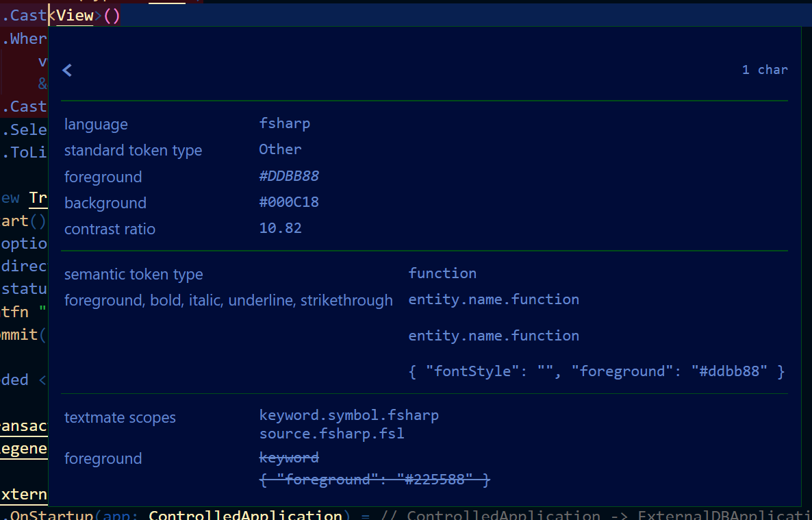
Task: Select the 'fsharp' language value
Action: [x=284, y=123]
